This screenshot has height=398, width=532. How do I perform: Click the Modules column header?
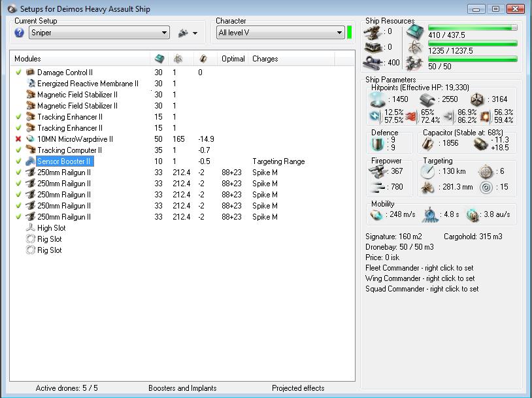(x=27, y=59)
